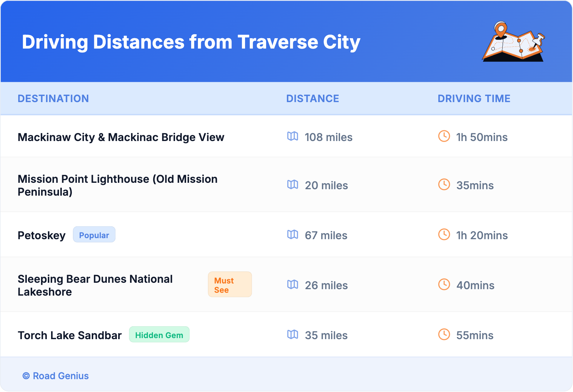Click the map illustration in the header
This screenshot has height=392, width=573.
pos(513,42)
